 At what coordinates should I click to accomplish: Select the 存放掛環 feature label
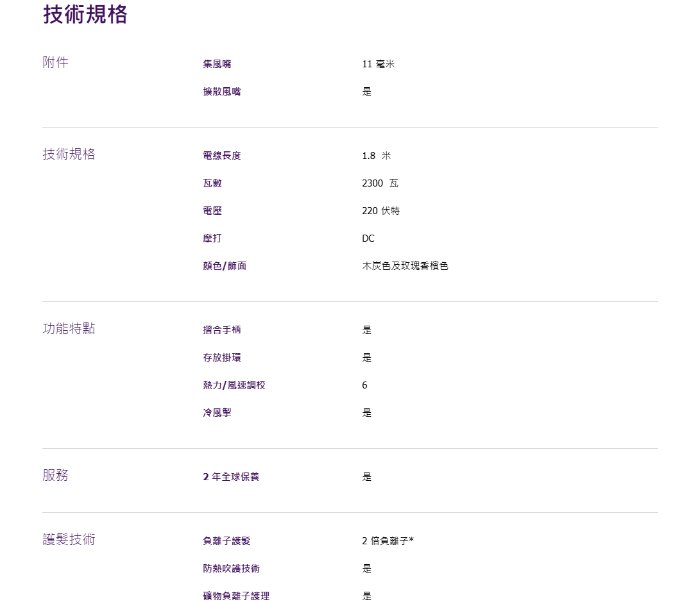(x=222, y=358)
